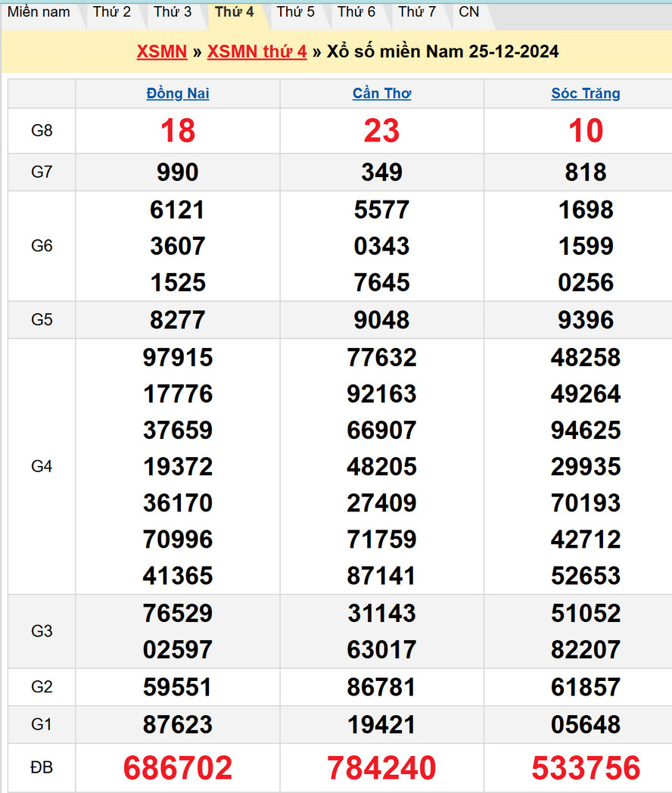Viewport: 672px width, 793px height.
Task: Open the Sóc Trăng province link
Action: click(586, 94)
